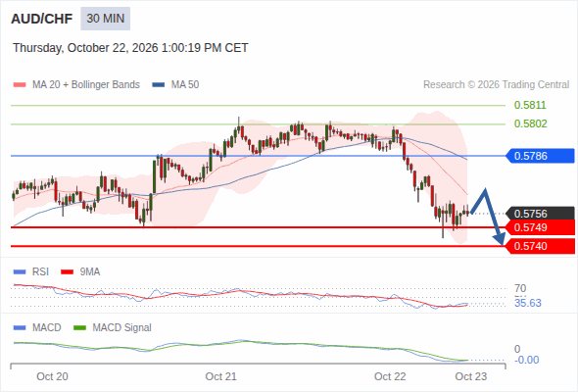The height and width of the screenshot is (392, 578).
Task: Click the Oct 21 date axis label
Action: click(220, 376)
